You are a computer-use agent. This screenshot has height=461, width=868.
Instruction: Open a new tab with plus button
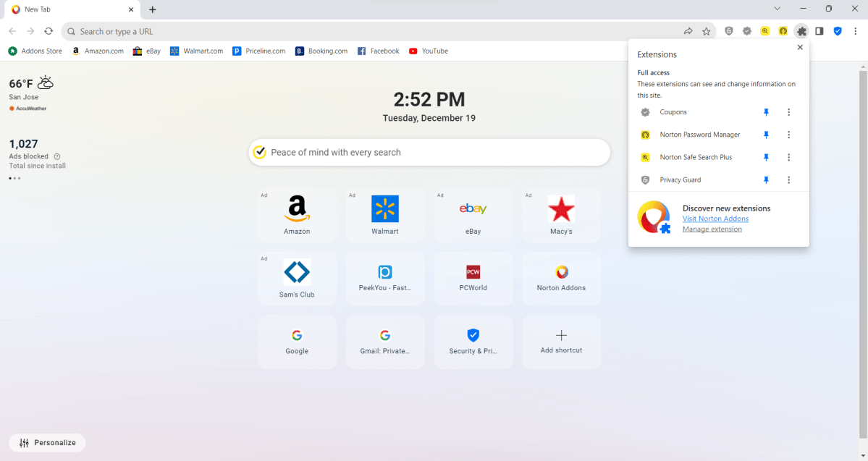[153, 9]
